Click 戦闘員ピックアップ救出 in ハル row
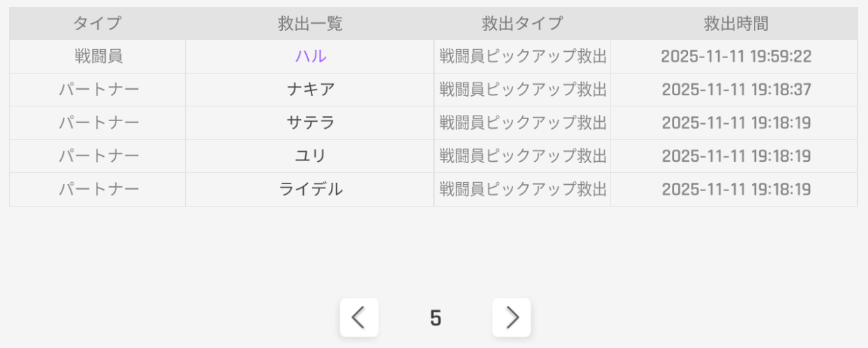The width and height of the screenshot is (868, 348). click(x=522, y=57)
